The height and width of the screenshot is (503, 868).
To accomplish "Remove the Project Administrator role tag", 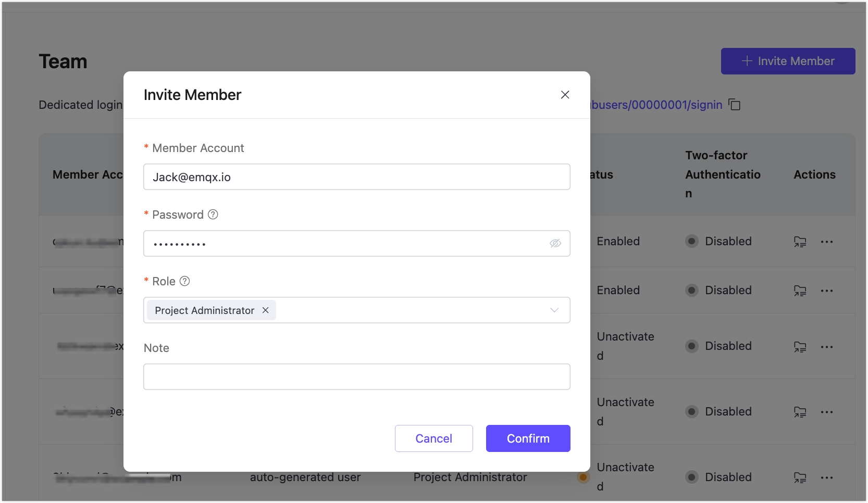I will pos(266,310).
